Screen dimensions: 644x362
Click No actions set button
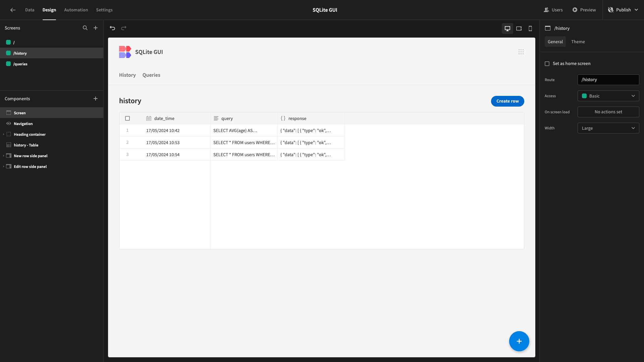608,112
